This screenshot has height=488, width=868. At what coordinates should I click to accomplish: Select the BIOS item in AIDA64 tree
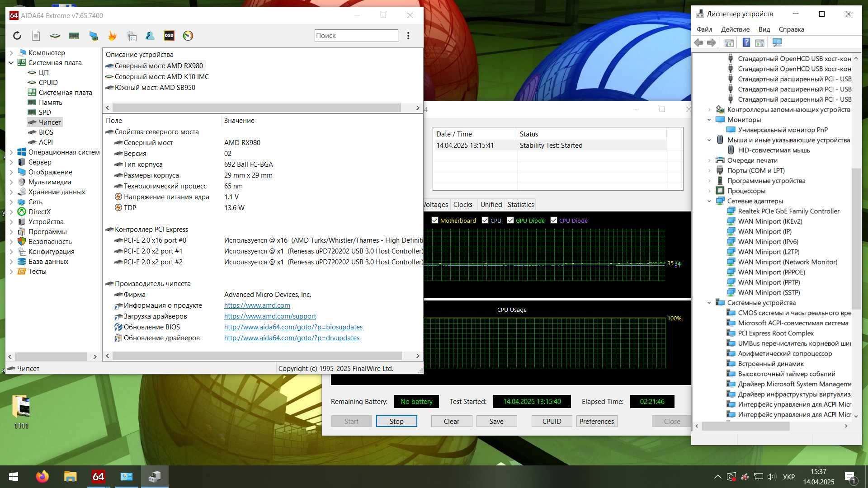tap(46, 132)
